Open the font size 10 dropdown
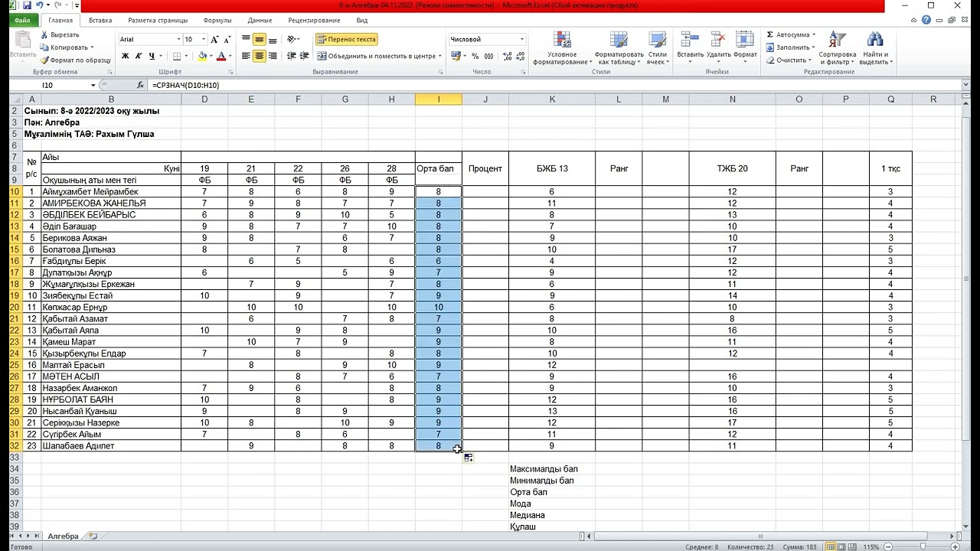This screenshot has height=551, width=980. (x=204, y=39)
